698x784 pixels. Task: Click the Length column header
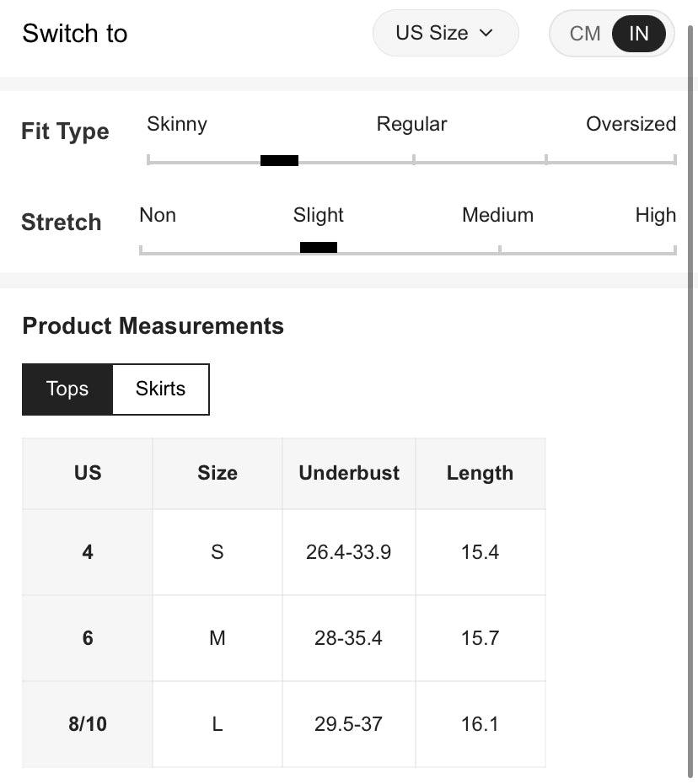[480, 473]
